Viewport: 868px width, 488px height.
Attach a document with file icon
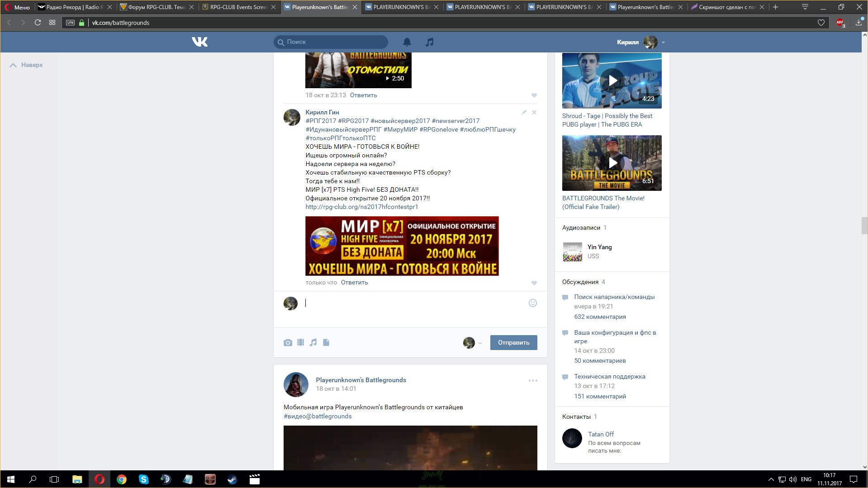[326, 342]
